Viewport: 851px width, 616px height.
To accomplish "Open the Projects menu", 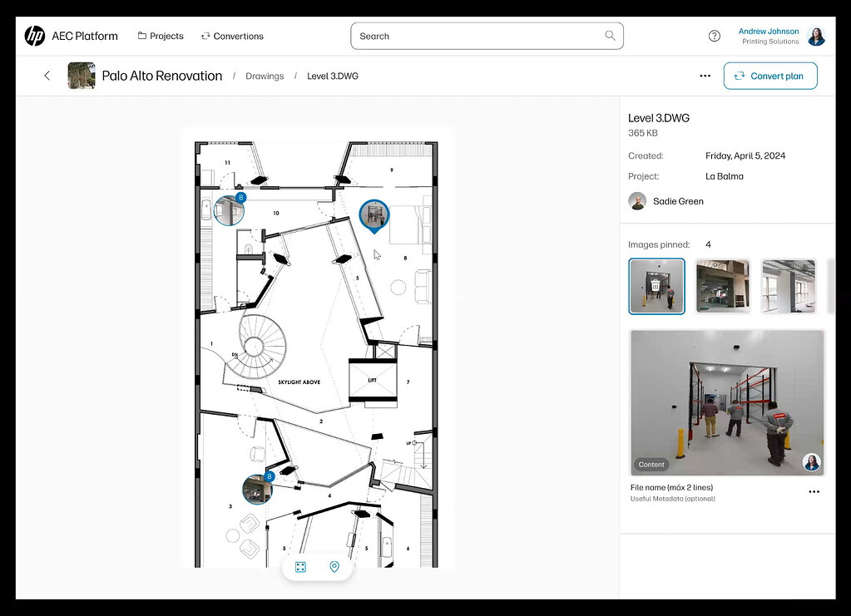I will pyautogui.click(x=161, y=36).
